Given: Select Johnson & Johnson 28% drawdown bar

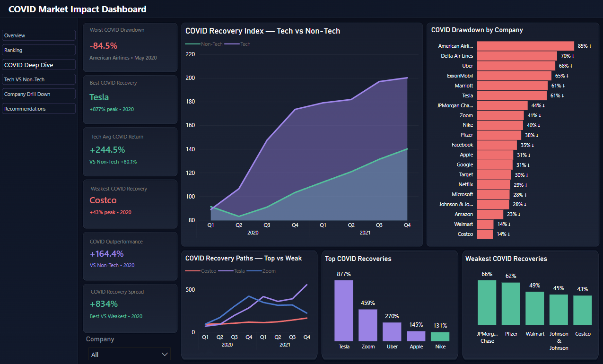Looking at the screenshot, I should pos(493,205).
